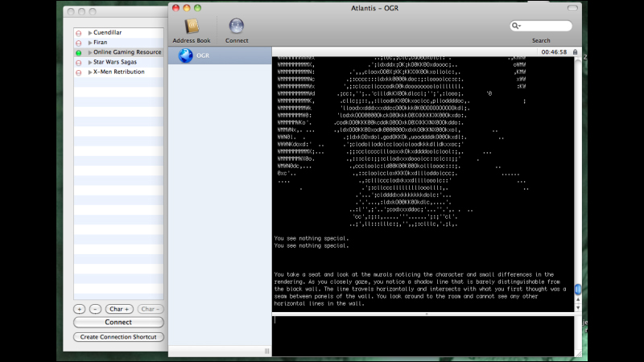Viewport: 644px width, 362px height.
Task: Minimize Atlantis window with yellow button
Action: [187, 8]
